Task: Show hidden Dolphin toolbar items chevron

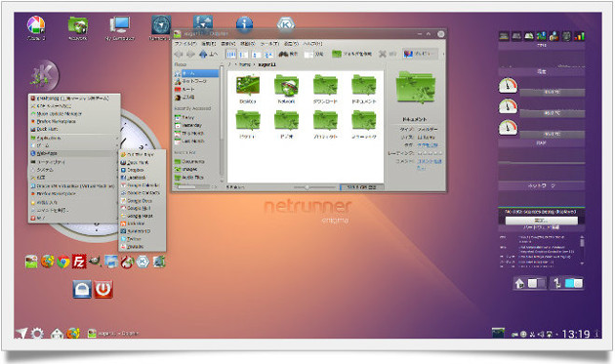Action: [x=443, y=54]
